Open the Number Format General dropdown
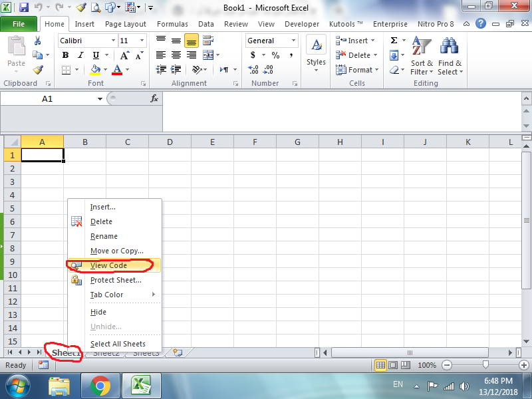The width and height of the screenshot is (532, 399). coord(293,41)
